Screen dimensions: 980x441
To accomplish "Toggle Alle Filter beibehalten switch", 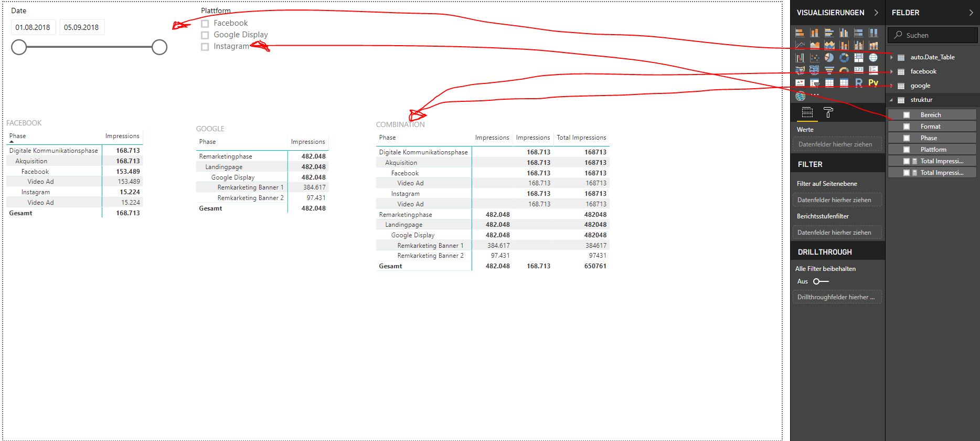I will click(x=821, y=281).
